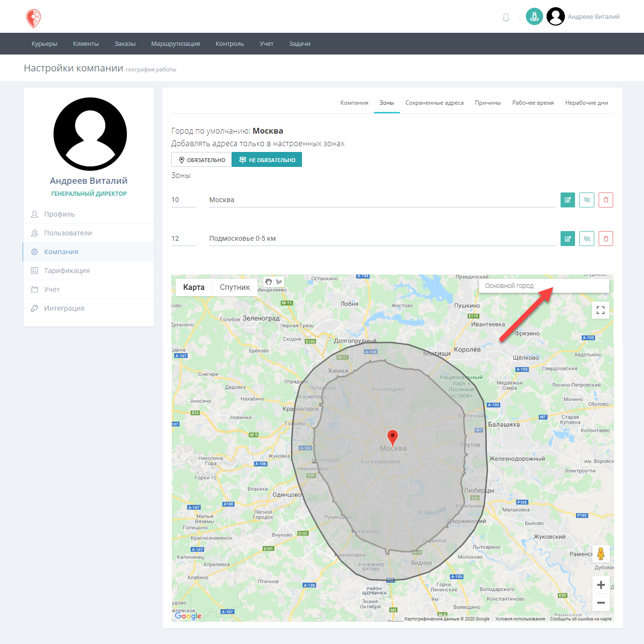Viewport: 644px width, 644px height.
Task: Click the Москва zone name field
Action: (x=383, y=200)
